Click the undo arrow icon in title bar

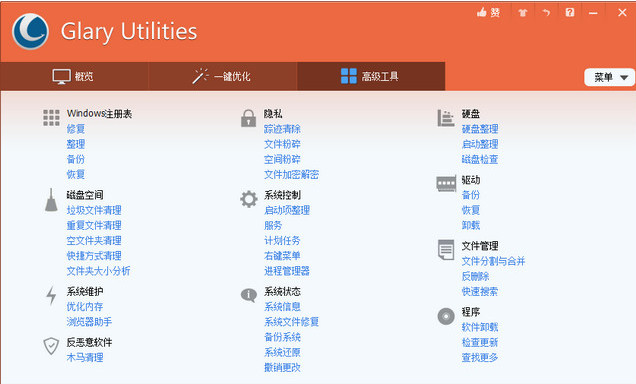546,13
